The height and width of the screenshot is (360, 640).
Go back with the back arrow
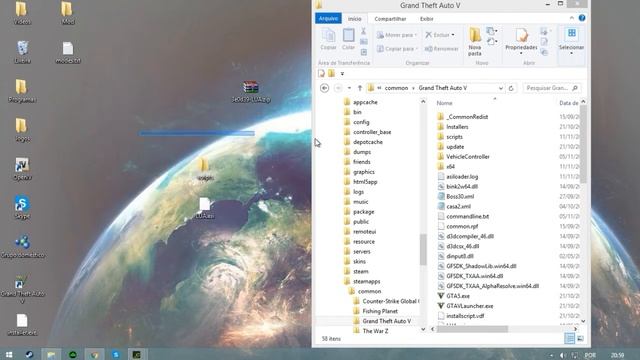coord(324,88)
